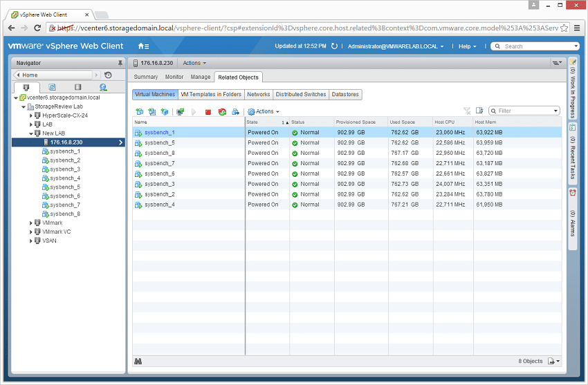The width and height of the screenshot is (588, 385).
Task: Switch to the Summary tab
Action: tap(145, 77)
